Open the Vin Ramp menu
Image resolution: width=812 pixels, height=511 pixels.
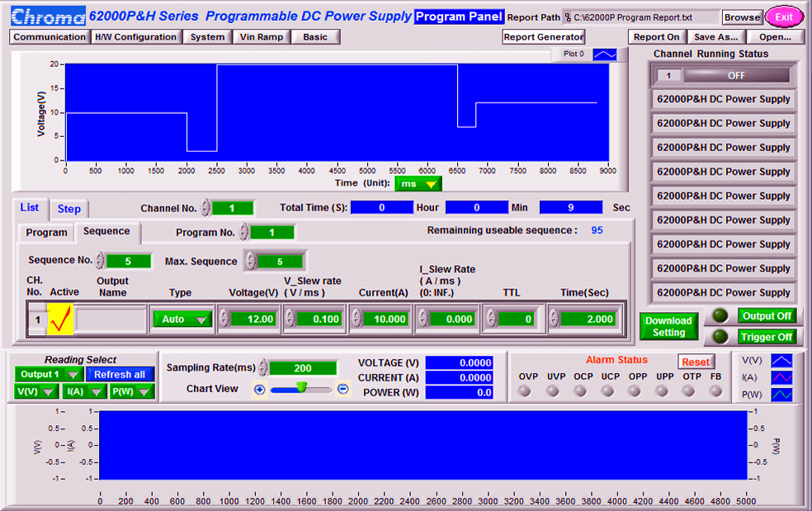point(262,37)
